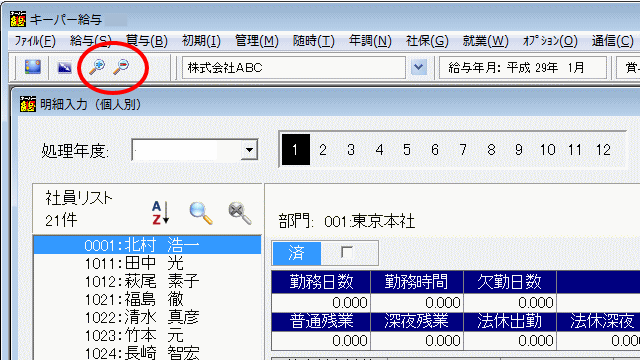Open the 管理(M) menu
Screen dimensions: 640x360
[257, 41]
